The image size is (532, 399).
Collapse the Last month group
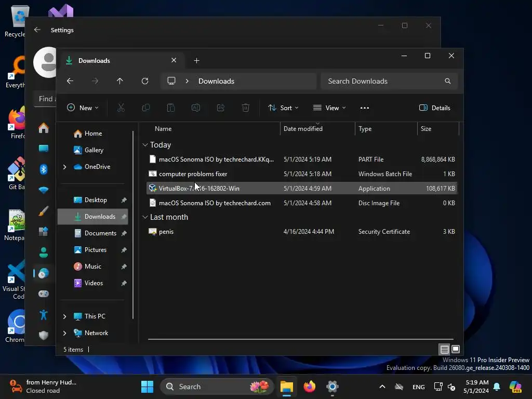[145, 217]
